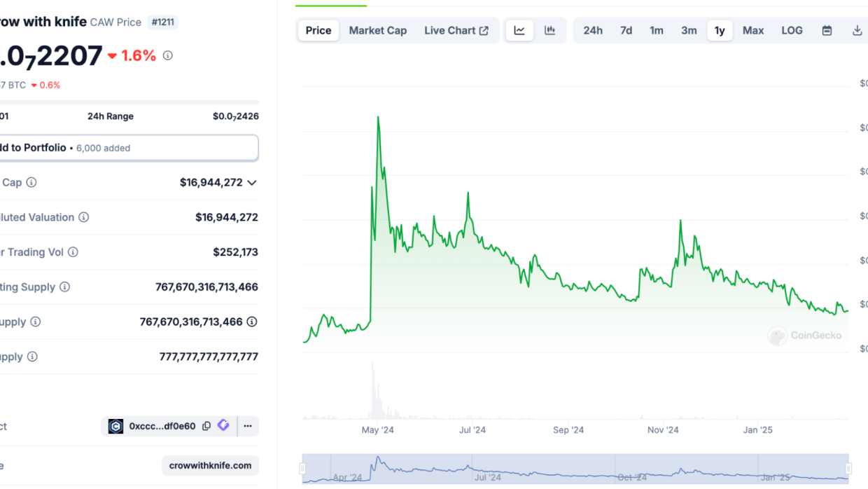Viewport: 868px width, 489px height.
Task: Click the CAW Price label
Action: (x=115, y=22)
